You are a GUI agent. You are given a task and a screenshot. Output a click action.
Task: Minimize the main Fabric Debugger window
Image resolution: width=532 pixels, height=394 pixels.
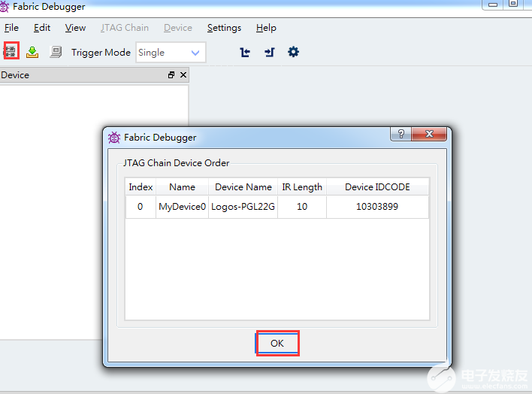pos(493,4)
